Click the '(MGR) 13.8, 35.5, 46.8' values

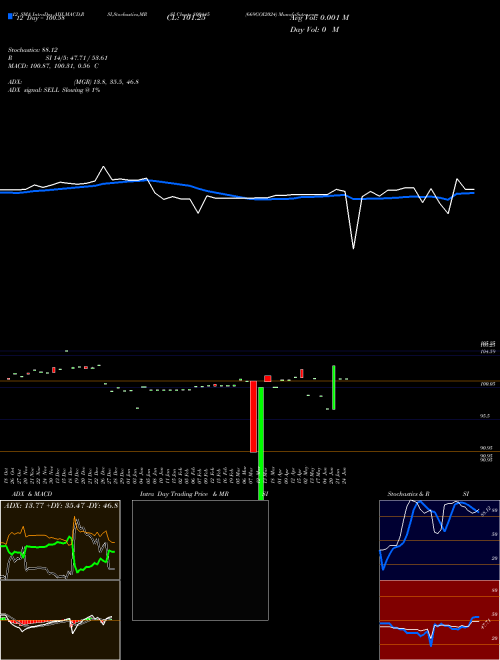point(106,82)
